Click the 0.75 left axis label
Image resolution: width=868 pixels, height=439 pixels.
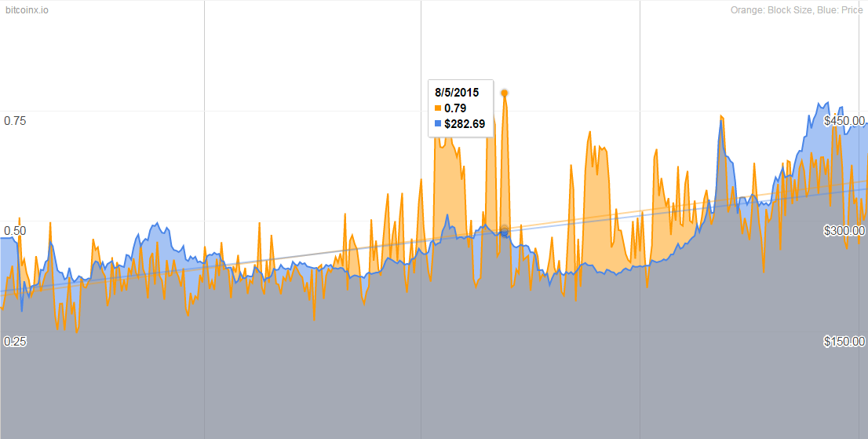click(15, 121)
